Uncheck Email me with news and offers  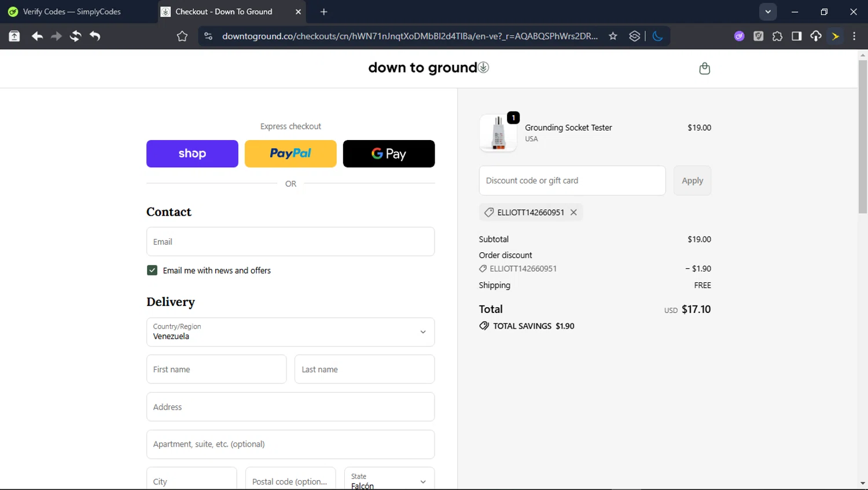click(152, 270)
